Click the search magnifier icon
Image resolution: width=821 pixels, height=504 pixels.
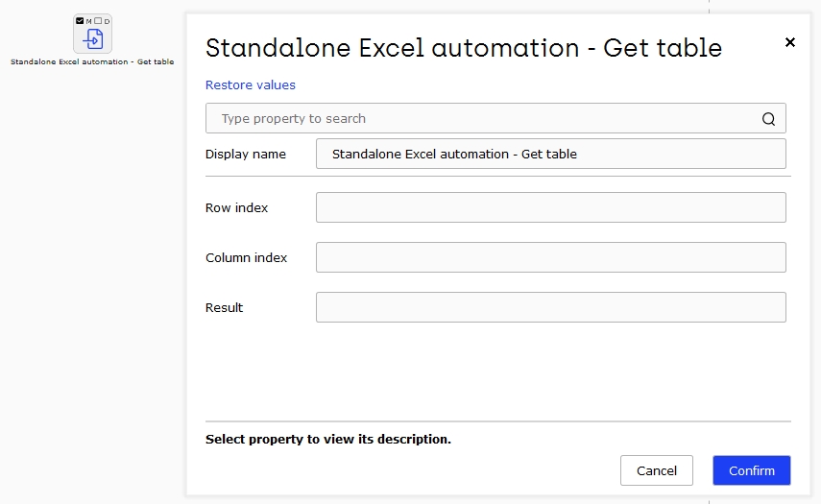[768, 119]
